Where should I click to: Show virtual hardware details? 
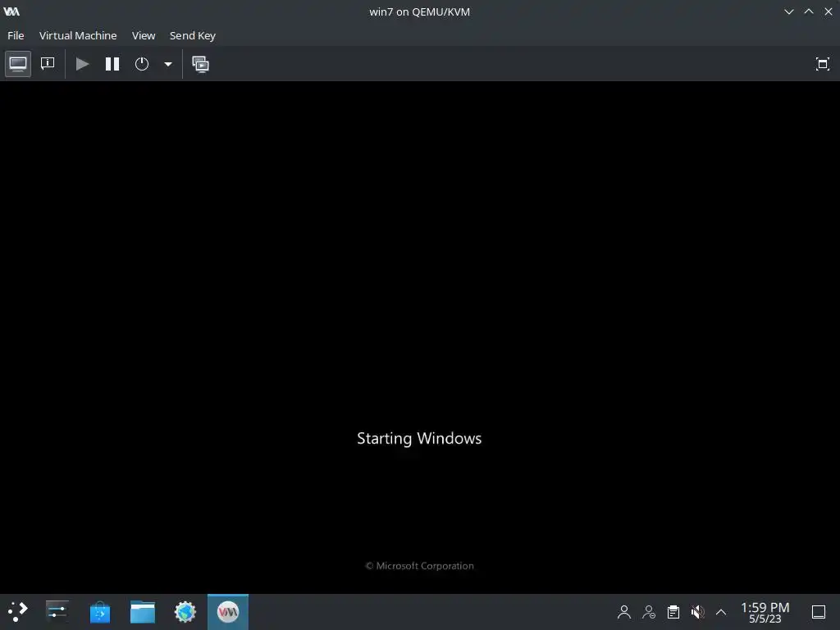(x=48, y=64)
